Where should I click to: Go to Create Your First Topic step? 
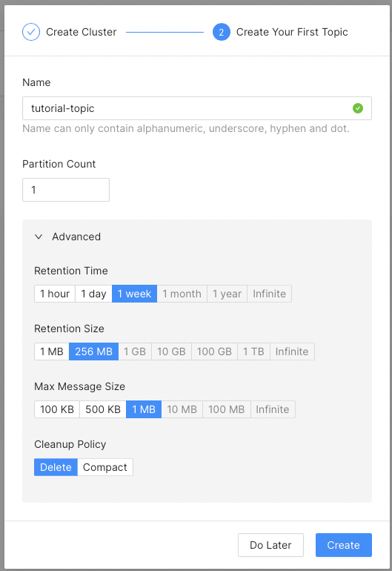[x=292, y=32]
